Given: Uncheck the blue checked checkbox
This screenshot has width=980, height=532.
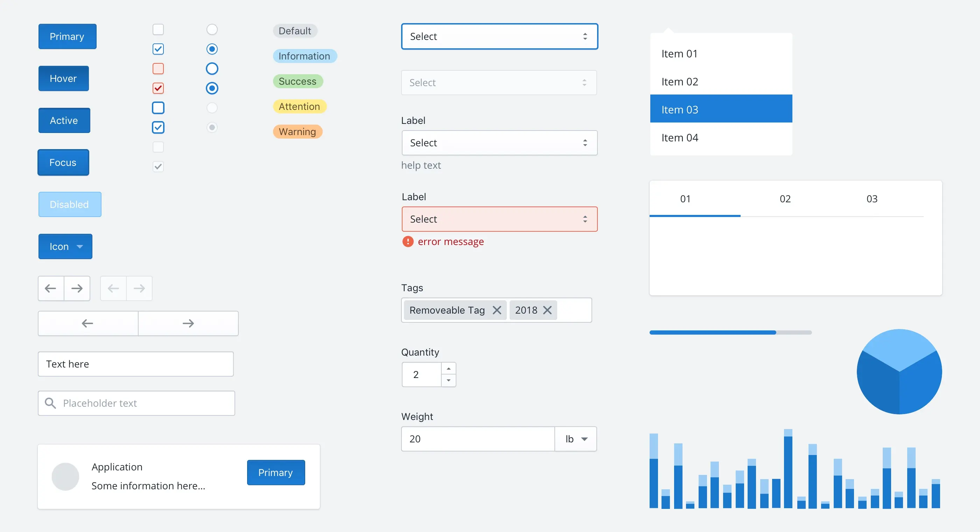Looking at the screenshot, I should coord(158,49).
